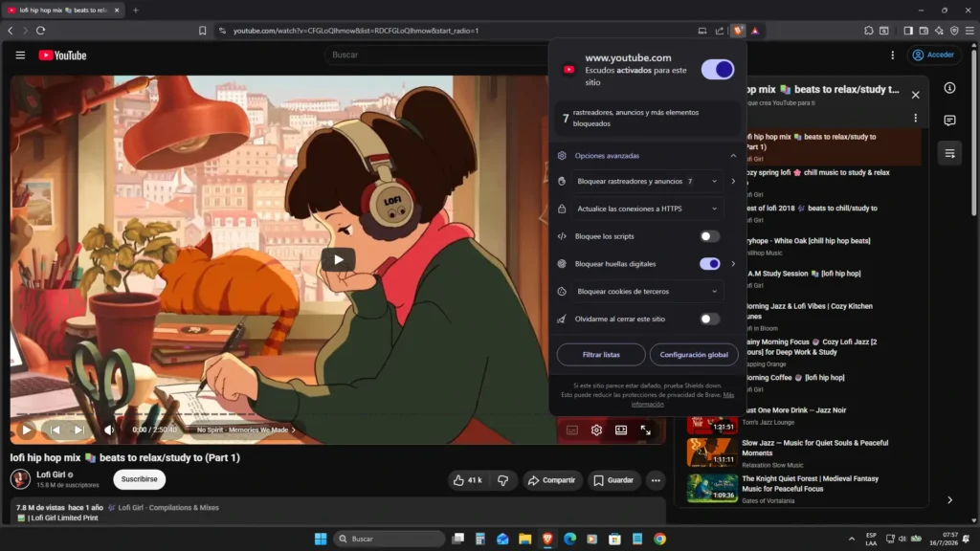Share this page from address bar
The height and width of the screenshot is (551, 980).
[x=720, y=31]
